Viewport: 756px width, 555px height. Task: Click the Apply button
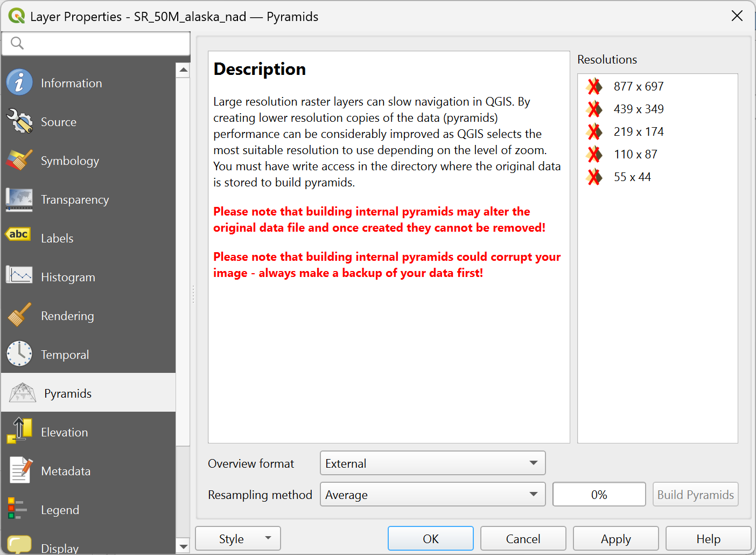(x=615, y=539)
